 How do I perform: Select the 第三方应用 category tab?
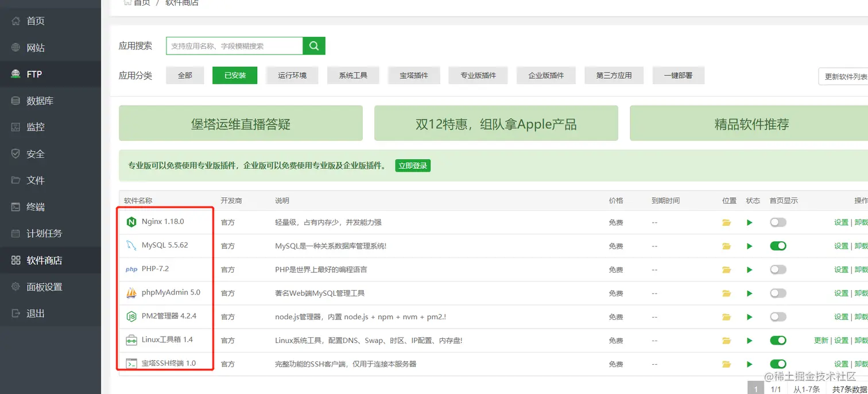614,75
